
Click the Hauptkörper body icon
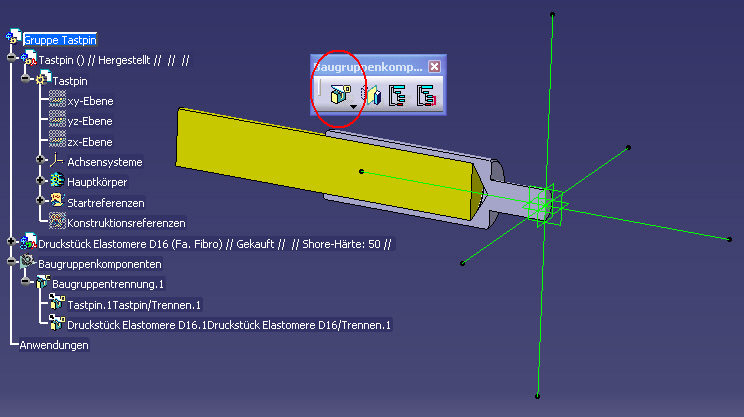pos(57,179)
